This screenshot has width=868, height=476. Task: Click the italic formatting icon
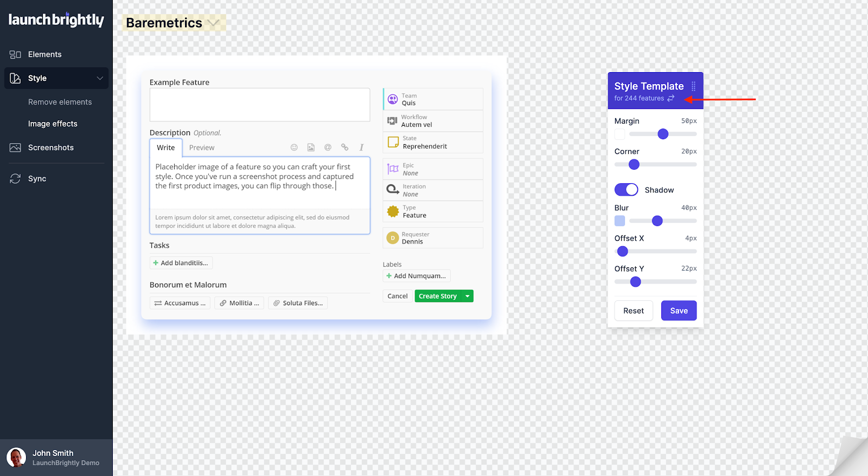(361, 147)
